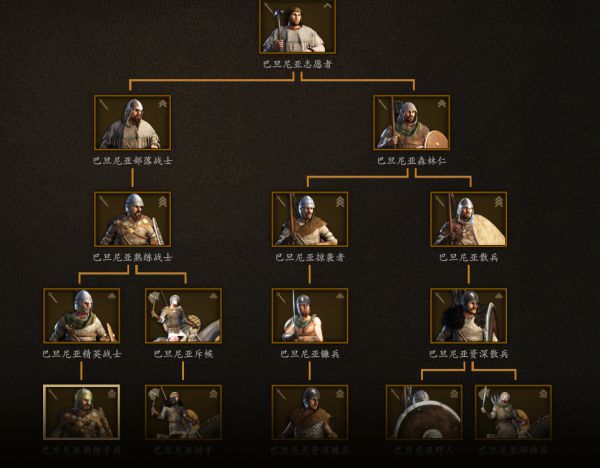Click the 巴旦尼亚游骑兵 mounted troop portrait
Image resolution: width=600 pixels, height=468 pixels.
513,412
